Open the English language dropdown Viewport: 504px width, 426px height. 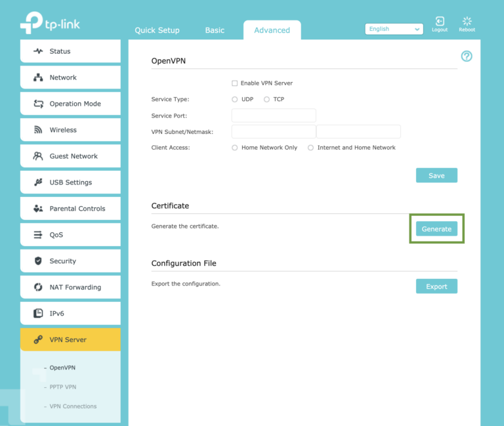(x=394, y=29)
